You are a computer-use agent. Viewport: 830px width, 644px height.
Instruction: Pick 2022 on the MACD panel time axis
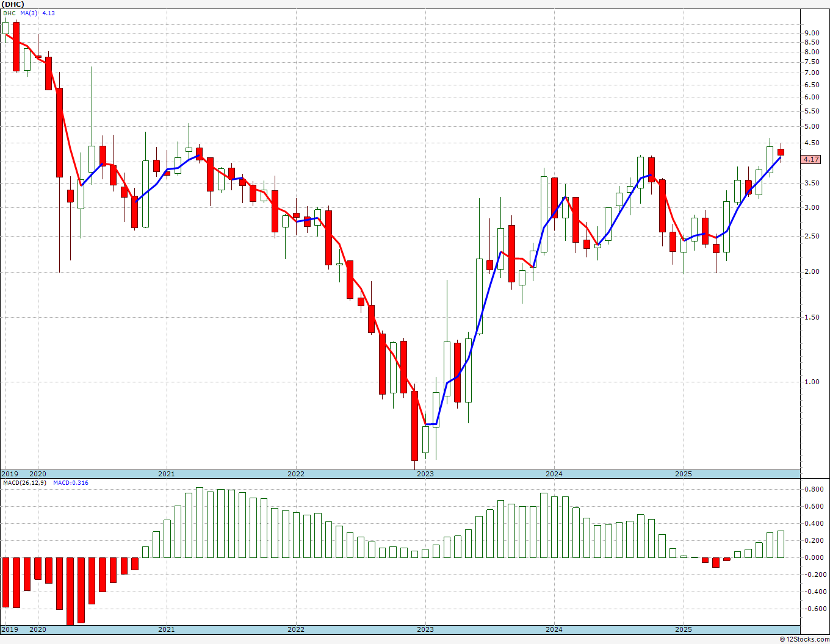pos(296,629)
